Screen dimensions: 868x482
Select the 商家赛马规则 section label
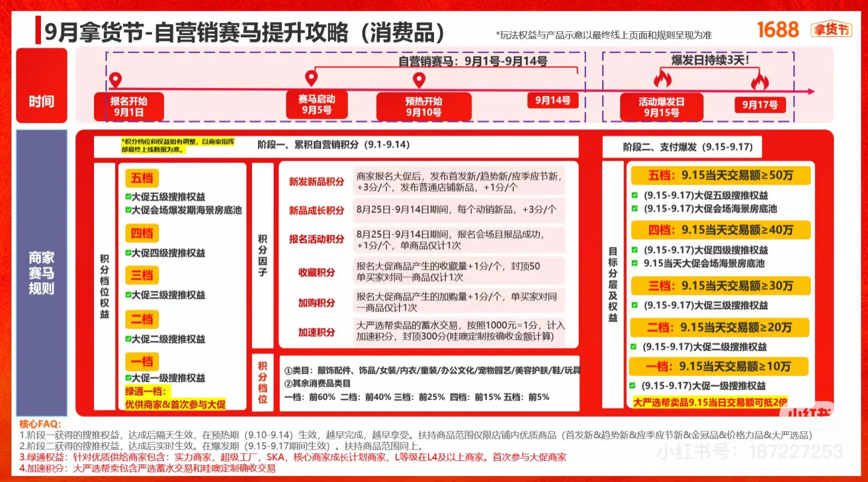coord(42,273)
